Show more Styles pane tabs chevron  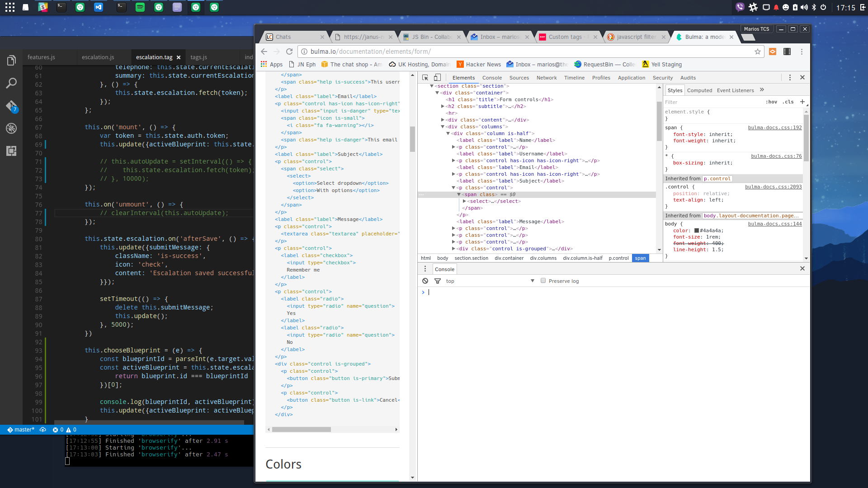tap(762, 90)
